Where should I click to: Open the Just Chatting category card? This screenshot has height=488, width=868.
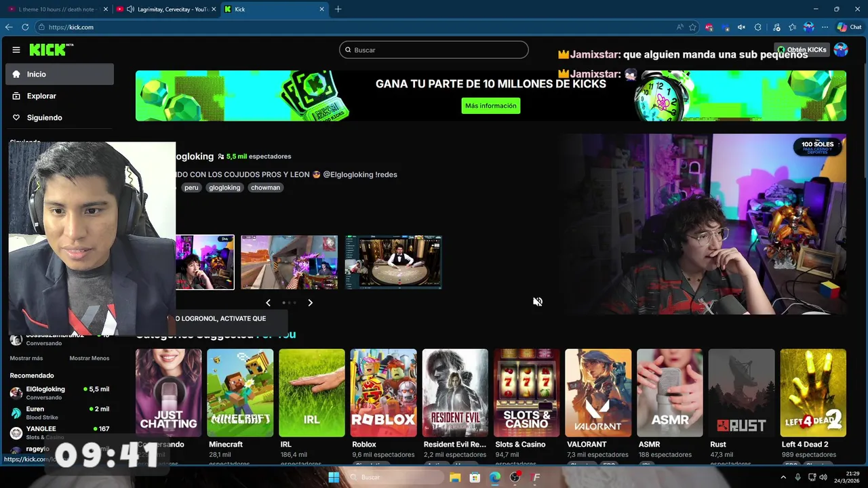pos(168,393)
